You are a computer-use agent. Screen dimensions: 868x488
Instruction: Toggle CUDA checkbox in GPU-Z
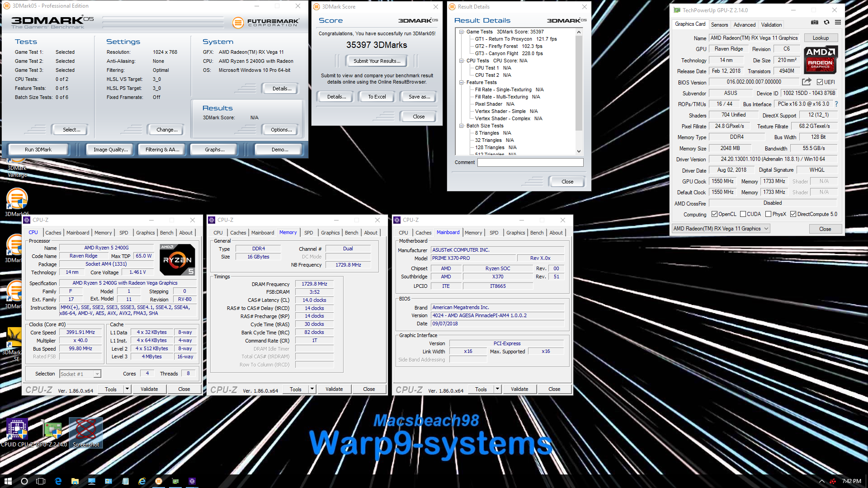tap(743, 214)
